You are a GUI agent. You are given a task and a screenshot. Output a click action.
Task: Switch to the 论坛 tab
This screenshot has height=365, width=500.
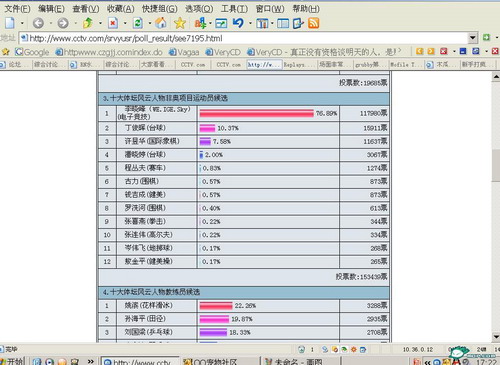[x=15, y=64]
